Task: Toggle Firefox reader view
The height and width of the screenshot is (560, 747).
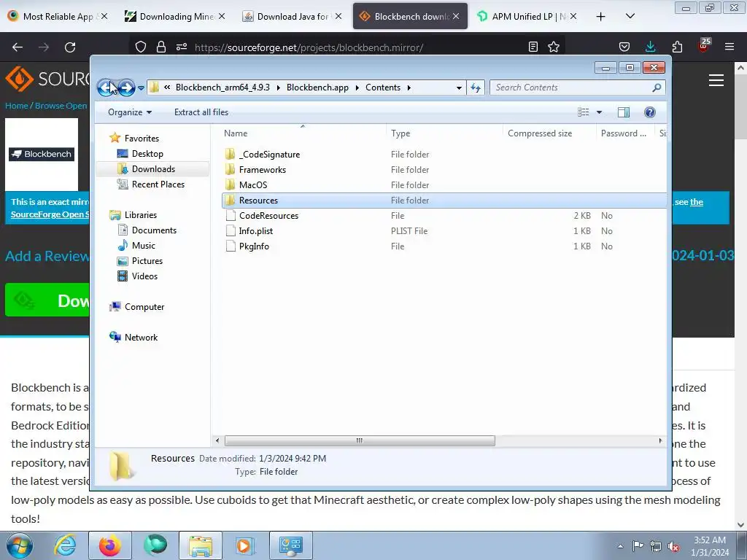Action: click(x=533, y=47)
